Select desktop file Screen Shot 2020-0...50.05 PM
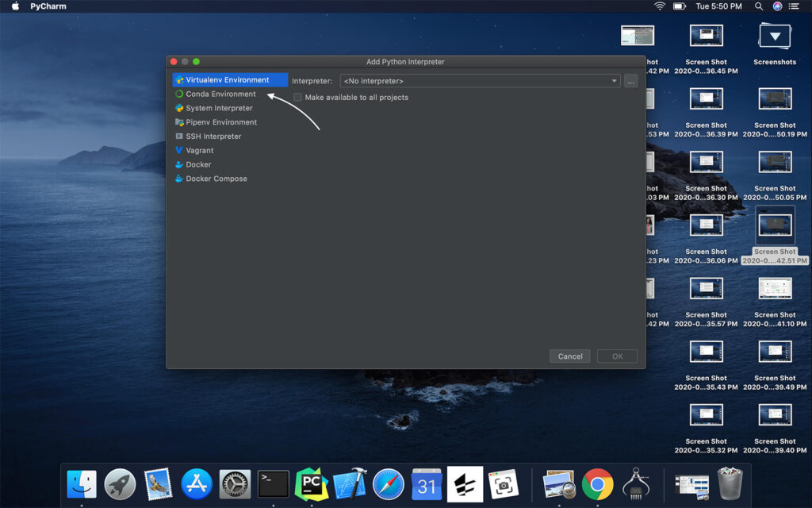 (x=775, y=163)
